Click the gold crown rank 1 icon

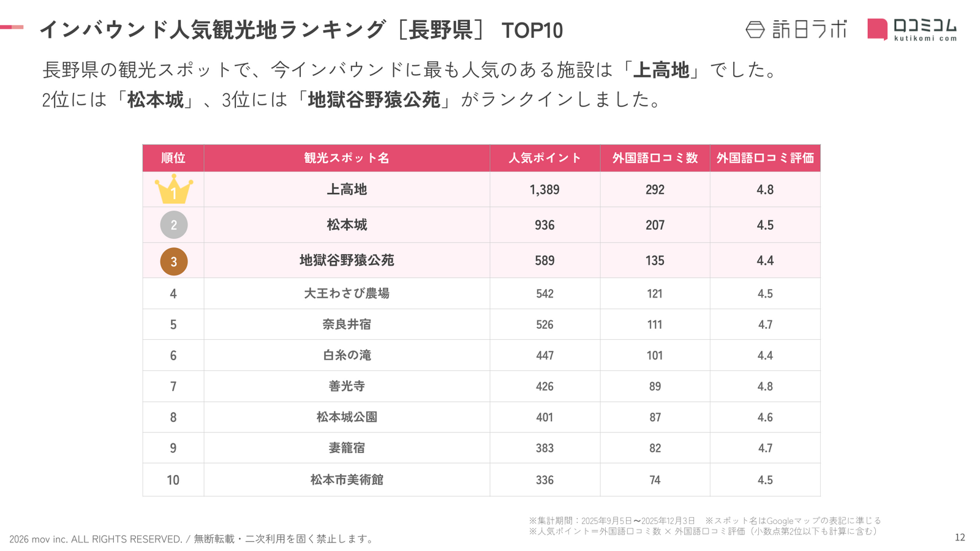pyautogui.click(x=173, y=190)
